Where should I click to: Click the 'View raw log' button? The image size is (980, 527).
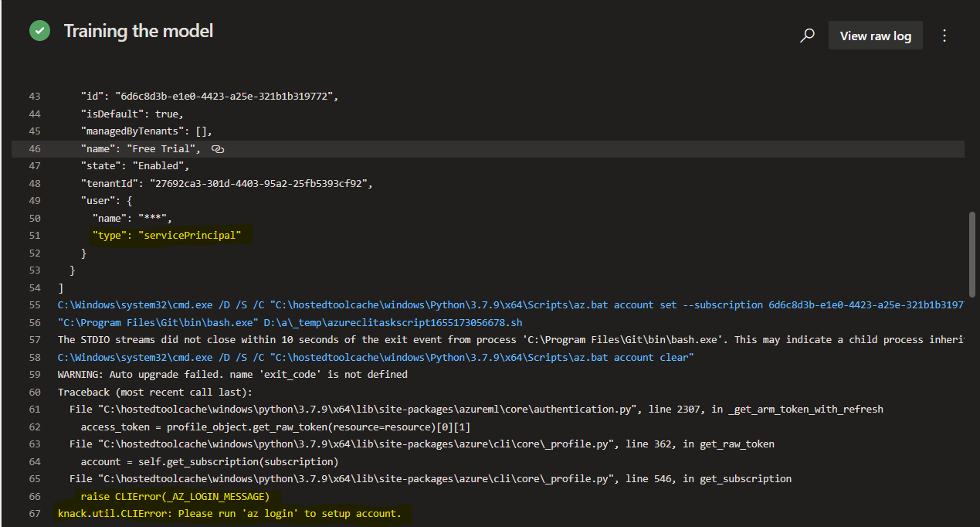point(875,35)
